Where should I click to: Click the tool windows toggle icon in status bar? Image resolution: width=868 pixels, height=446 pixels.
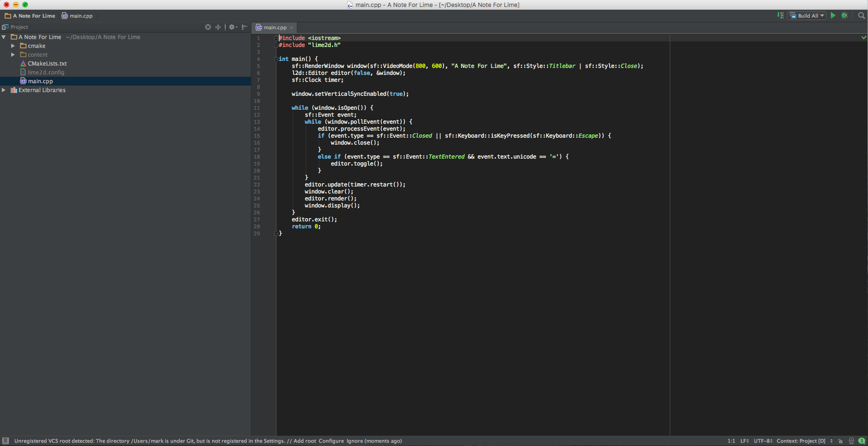[6, 441]
